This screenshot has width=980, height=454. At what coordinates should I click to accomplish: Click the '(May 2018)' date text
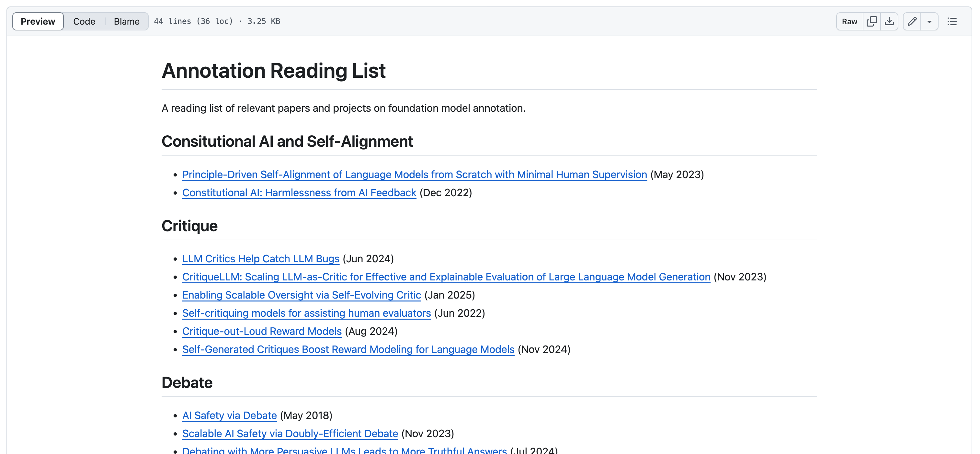[306, 415]
